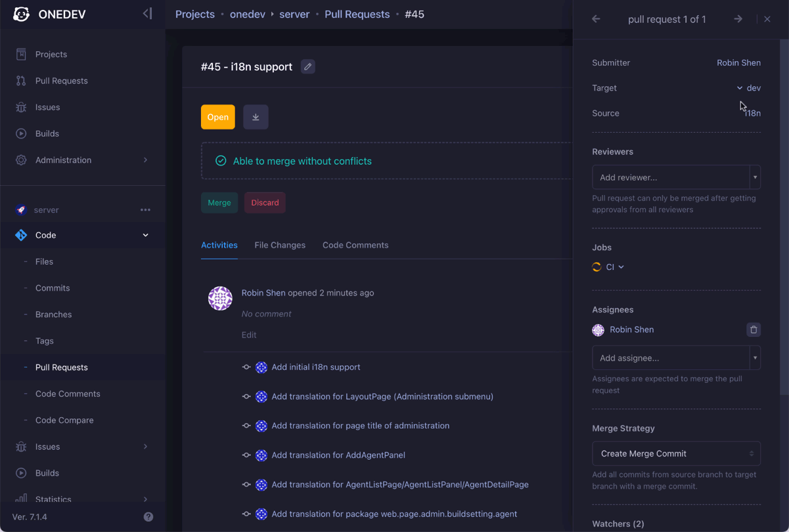Switch to the File Changes tab
This screenshot has width=789, height=532.
(280, 245)
